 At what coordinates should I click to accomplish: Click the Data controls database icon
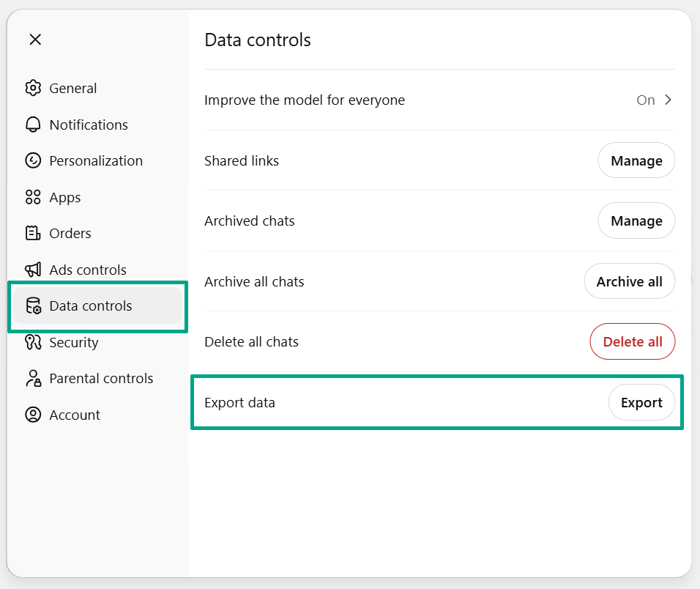[x=33, y=305]
